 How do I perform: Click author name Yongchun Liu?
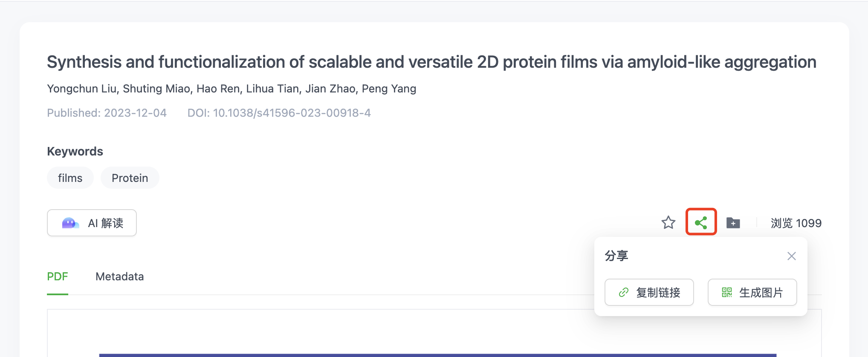[x=81, y=89]
